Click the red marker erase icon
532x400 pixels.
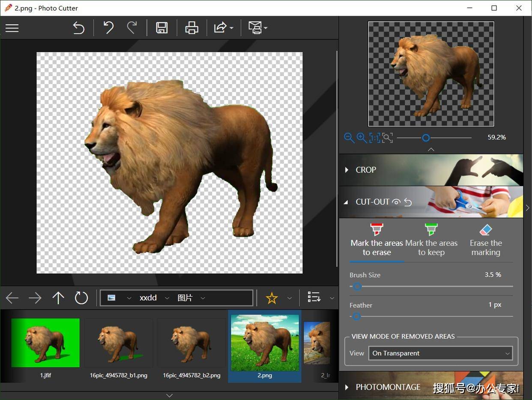pyautogui.click(x=377, y=229)
